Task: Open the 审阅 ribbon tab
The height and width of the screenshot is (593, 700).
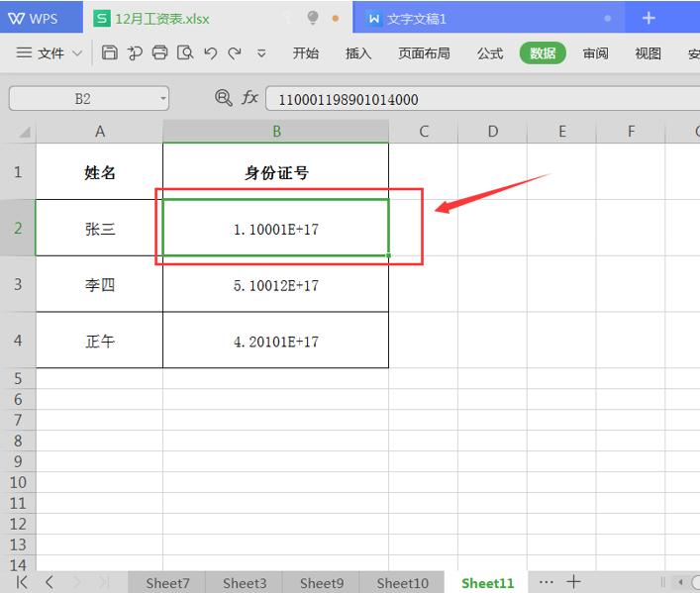Action: coord(595,53)
